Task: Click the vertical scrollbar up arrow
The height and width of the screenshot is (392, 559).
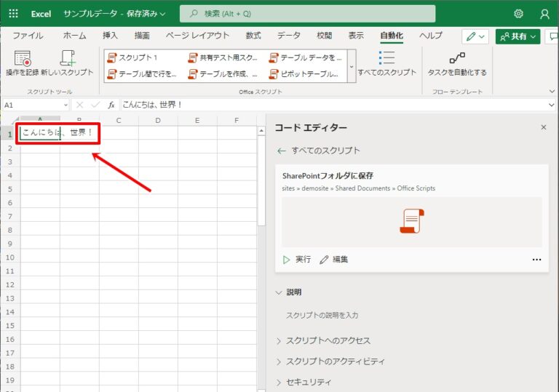Action: pyautogui.click(x=261, y=131)
